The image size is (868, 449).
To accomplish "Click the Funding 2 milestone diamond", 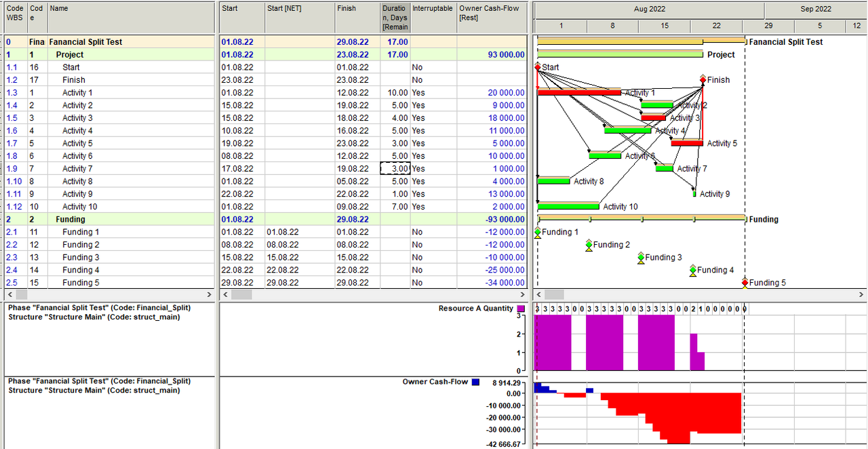I will pyautogui.click(x=589, y=244).
